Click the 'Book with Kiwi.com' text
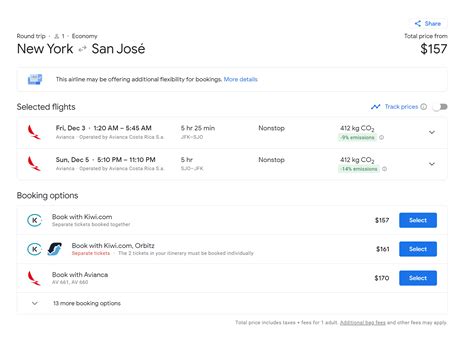 point(82,217)
